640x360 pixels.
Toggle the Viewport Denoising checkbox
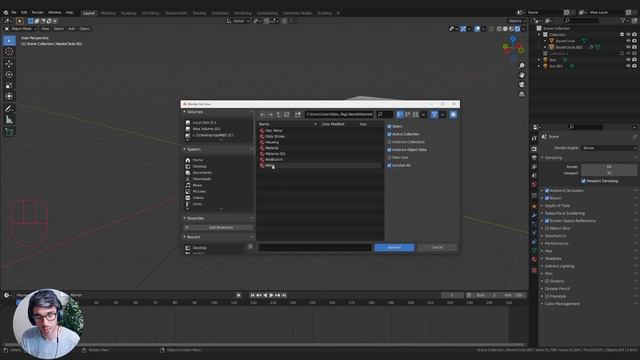pyautogui.click(x=583, y=181)
